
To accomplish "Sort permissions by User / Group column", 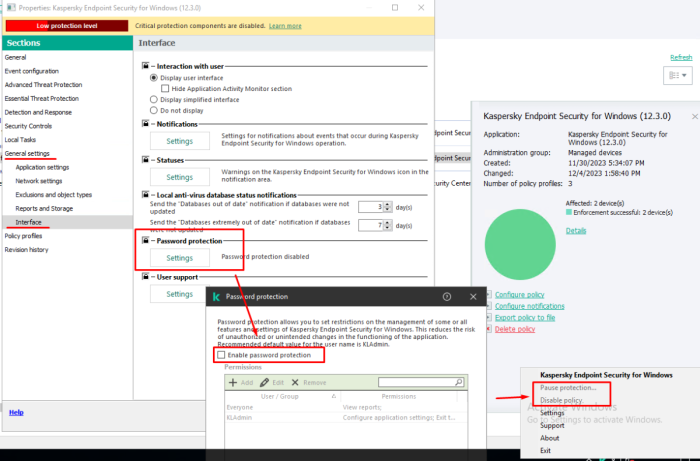I will (282, 396).
